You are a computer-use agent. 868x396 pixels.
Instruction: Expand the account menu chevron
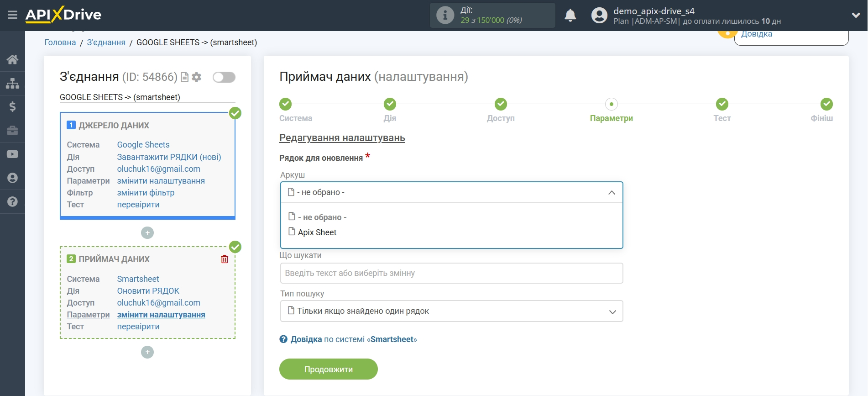[856, 15]
